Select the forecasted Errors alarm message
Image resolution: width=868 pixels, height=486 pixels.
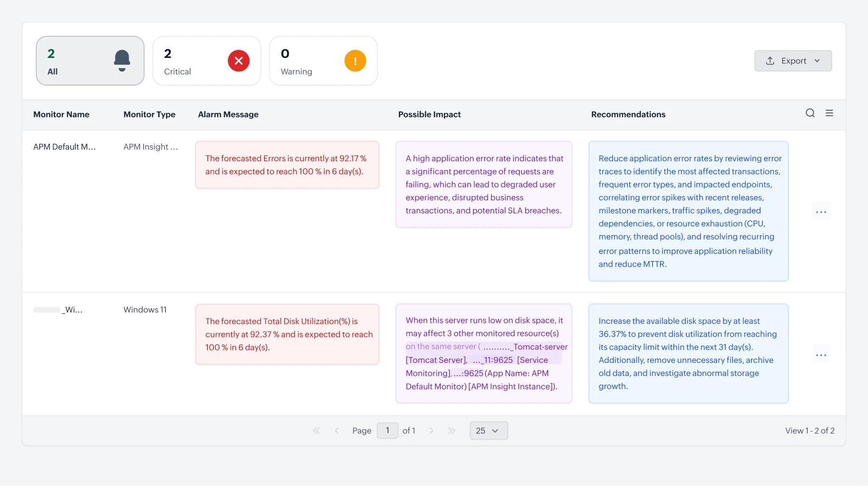[287, 165]
